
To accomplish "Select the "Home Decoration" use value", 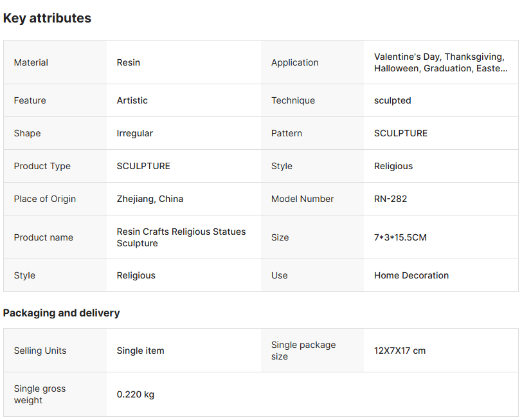I will (x=411, y=275).
